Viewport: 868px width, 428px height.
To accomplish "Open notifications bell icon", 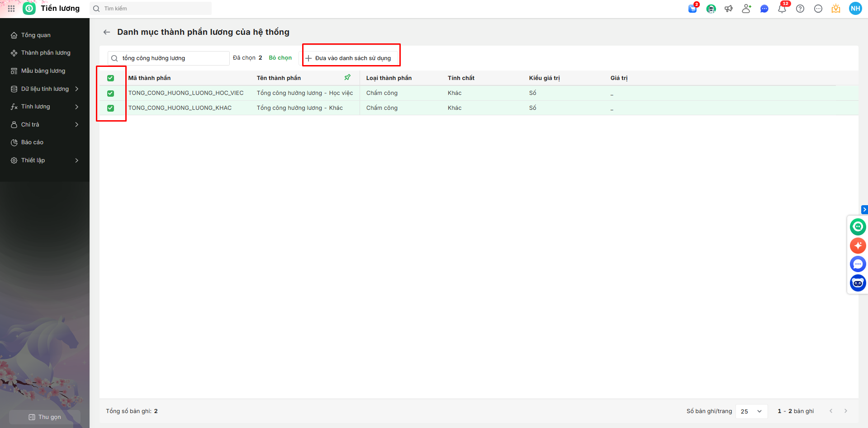I will coord(782,9).
